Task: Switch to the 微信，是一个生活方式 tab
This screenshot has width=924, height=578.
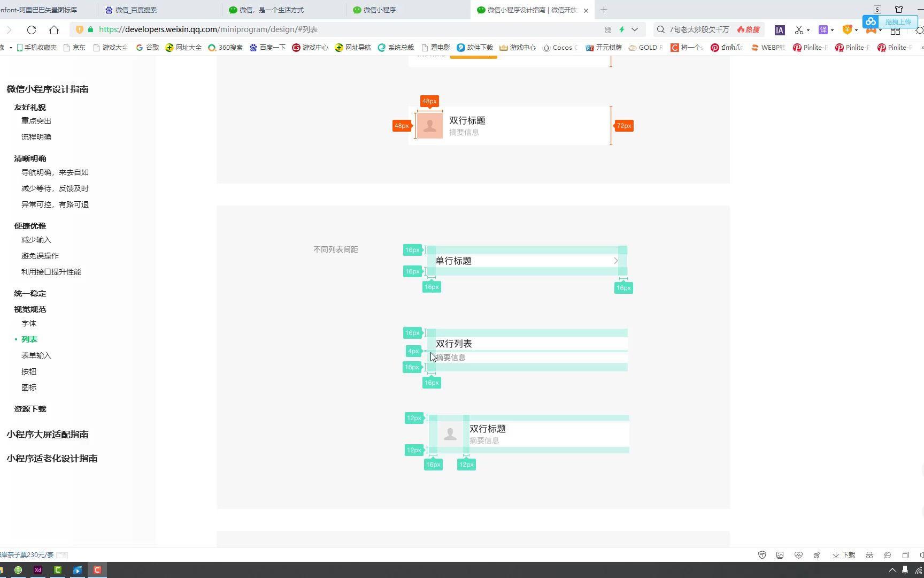Action: 284,10
